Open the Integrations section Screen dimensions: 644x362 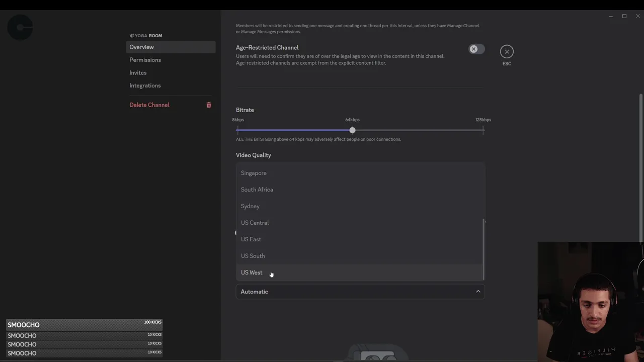145,85
